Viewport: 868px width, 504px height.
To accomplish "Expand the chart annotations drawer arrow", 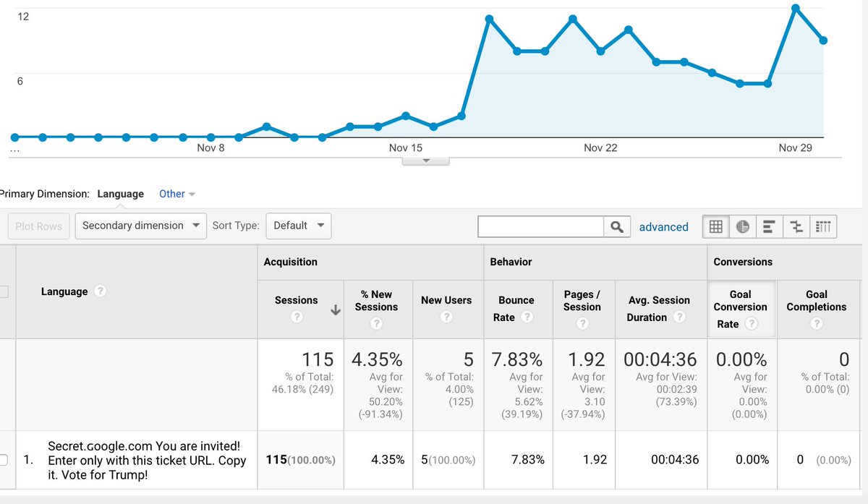I will (x=425, y=161).
